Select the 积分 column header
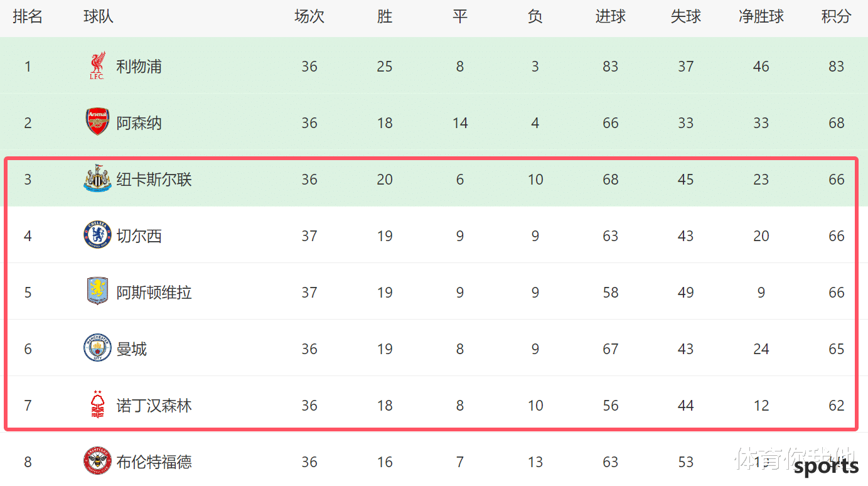Screen dimensions: 868x486 pos(837,17)
